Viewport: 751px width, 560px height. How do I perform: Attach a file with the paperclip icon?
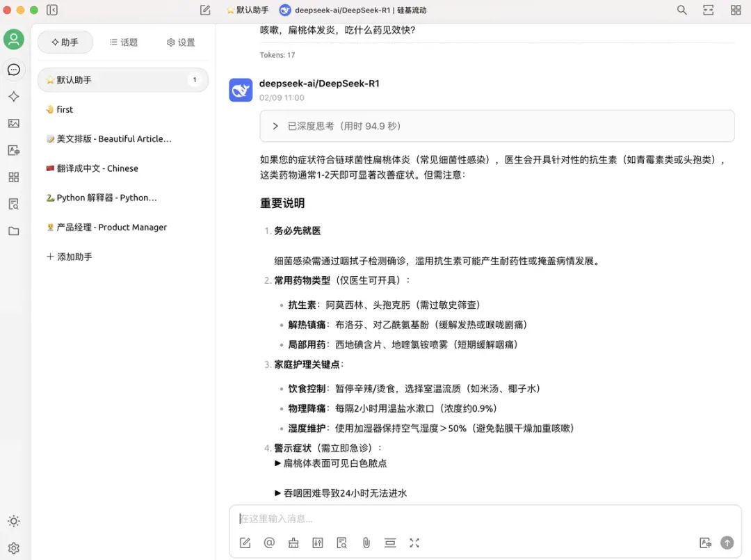[366, 543]
